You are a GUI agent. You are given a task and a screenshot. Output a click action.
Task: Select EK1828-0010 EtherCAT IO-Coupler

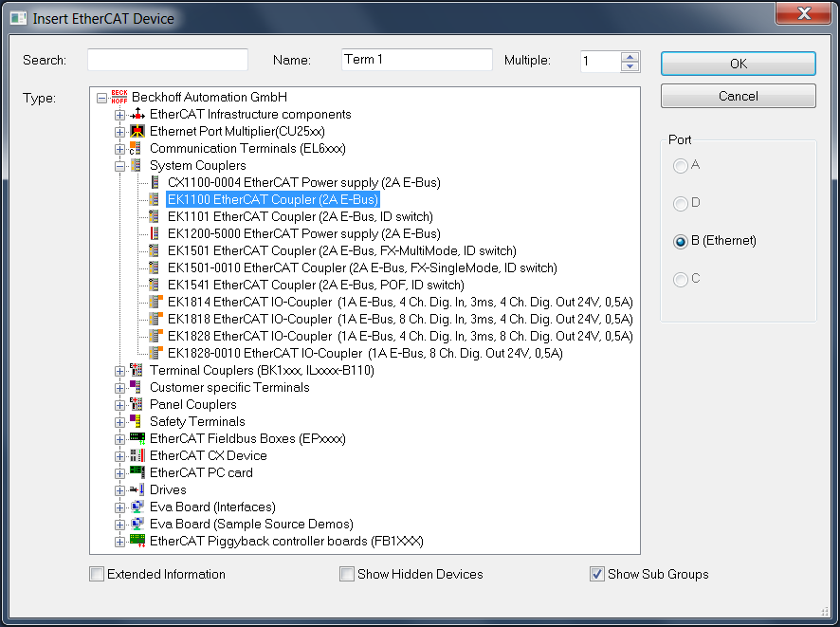[x=365, y=354]
